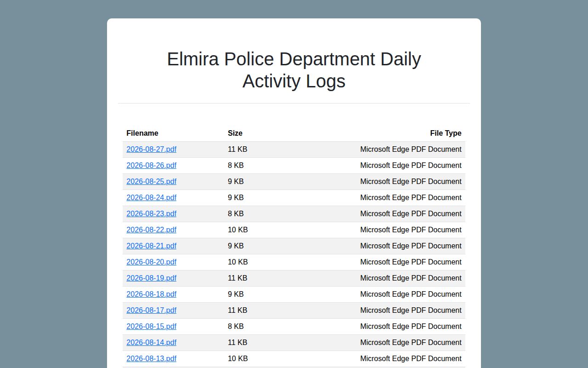
Task: Select file type text in 2026-08-15.pdf row
Action: click(x=411, y=327)
